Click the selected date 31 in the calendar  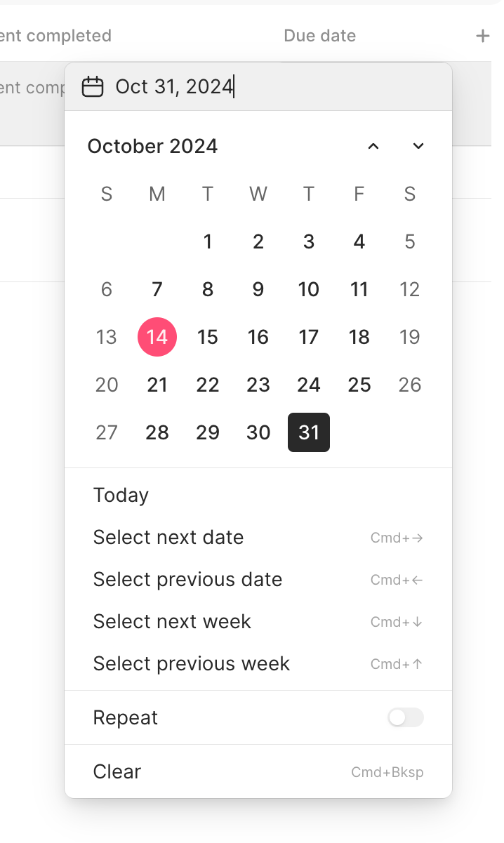(308, 432)
